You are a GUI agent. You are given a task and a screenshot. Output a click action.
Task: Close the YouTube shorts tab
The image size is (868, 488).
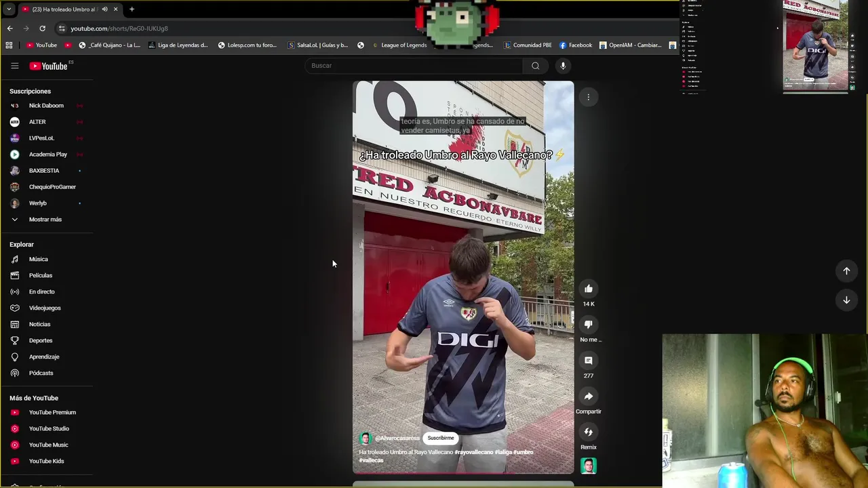click(115, 9)
